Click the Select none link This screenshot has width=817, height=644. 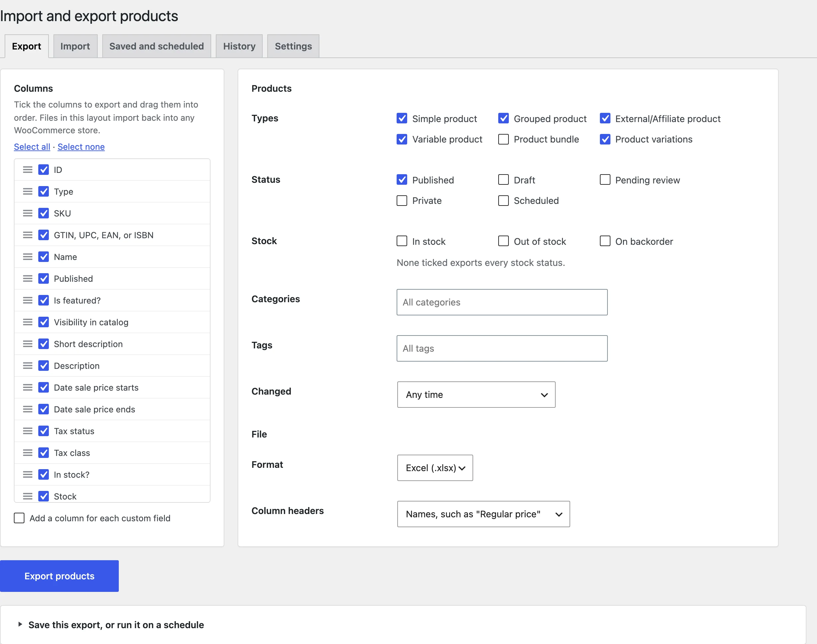pyautogui.click(x=81, y=147)
